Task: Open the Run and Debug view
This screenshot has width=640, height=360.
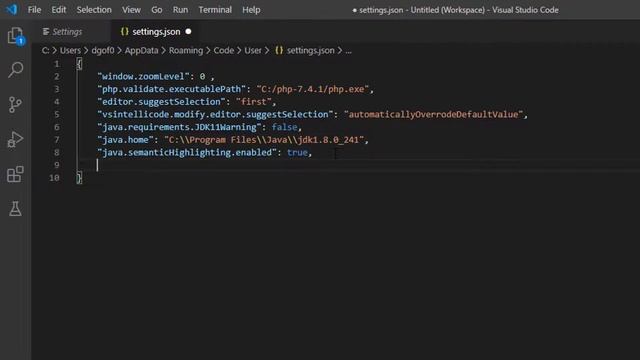Action: tap(15, 140)
